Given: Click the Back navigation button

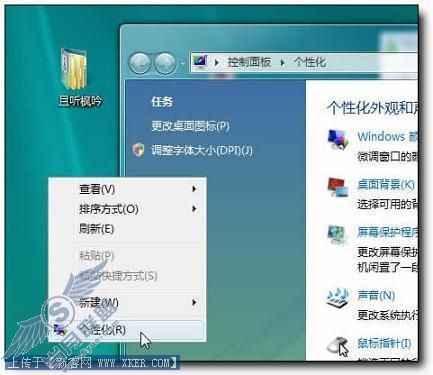Looking at the screenshot, I should point(140,63).
